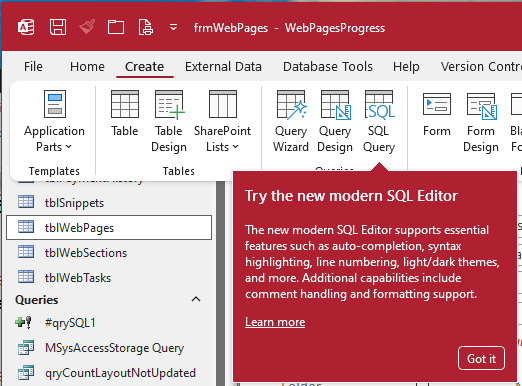This screenshot has width=522, height=386.
Task: Click the tblWebPages table icon
Action: point(26,227)
